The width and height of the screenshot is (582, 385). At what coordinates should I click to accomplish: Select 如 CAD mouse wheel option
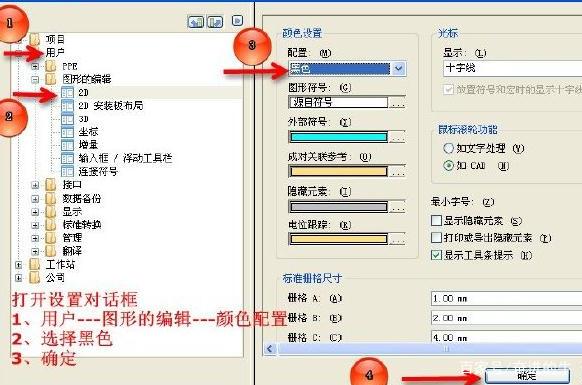tap(448, 165)
